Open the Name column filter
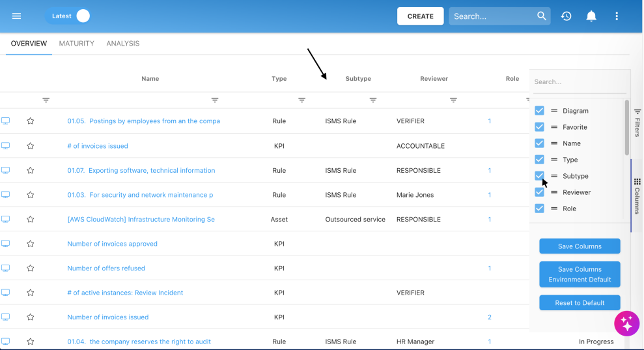The width and height of the screenshot is (644, 350). tap(215, 100)
